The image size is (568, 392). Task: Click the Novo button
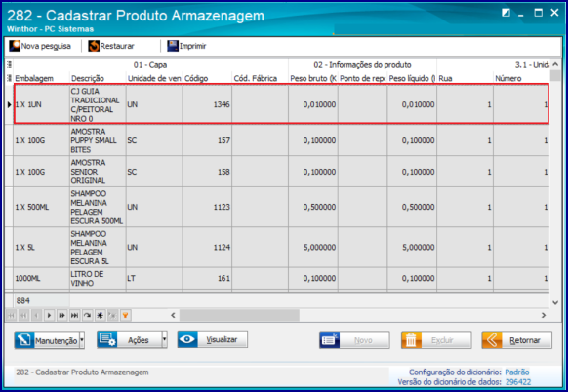tap(354, 340)
